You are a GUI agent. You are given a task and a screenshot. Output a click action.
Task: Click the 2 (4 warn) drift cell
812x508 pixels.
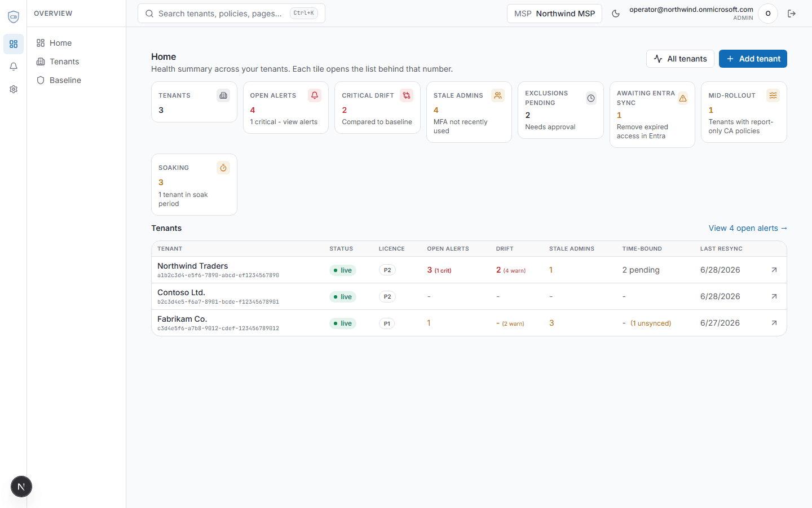pyautogui.click(x=511, y=270)
